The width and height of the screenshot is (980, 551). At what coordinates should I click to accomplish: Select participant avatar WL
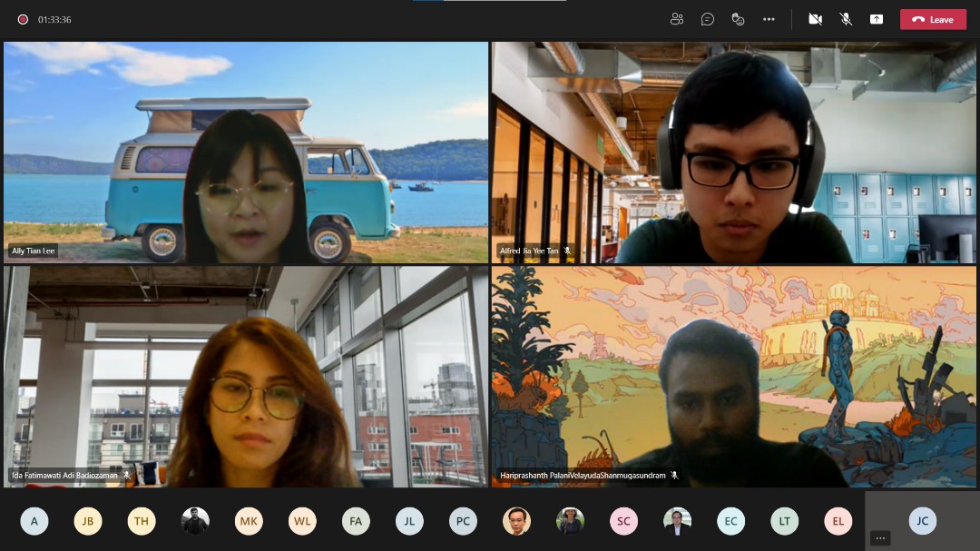tap(302, 521)
